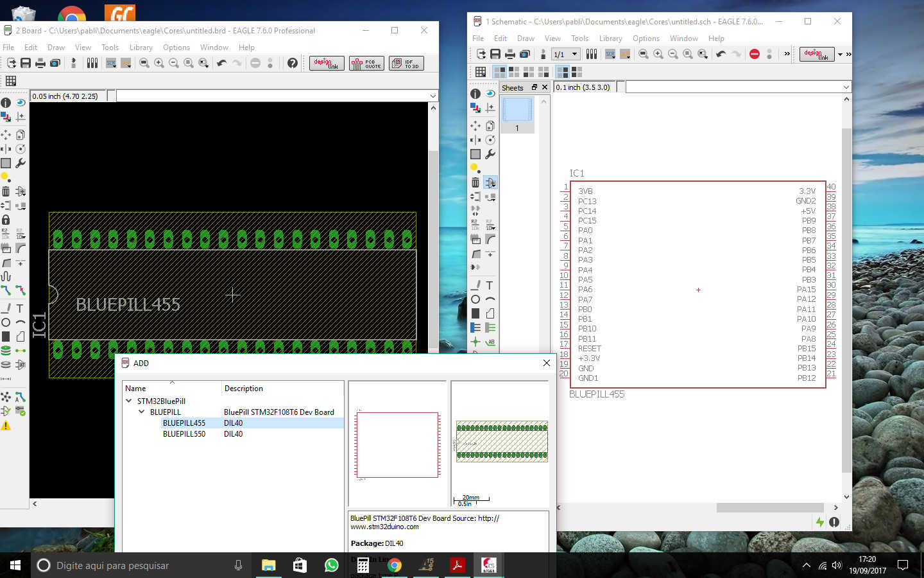The width and height of the screenshot is (924, 578).
Task: Click Grid icon in Board window
Action: tap(11, 81)
